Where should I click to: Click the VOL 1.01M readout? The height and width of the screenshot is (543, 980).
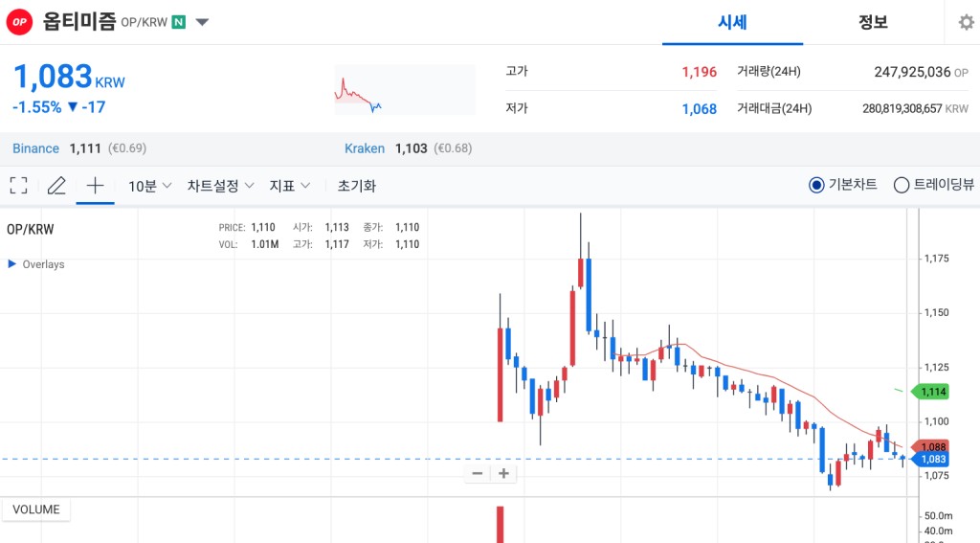249,244
